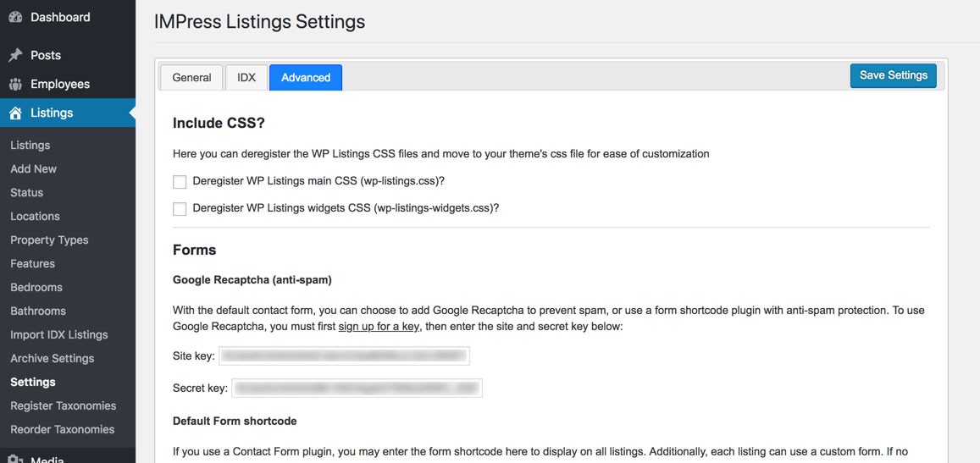Image resolution: width=980 pixels, height=463 pixels.
Task: Open the Status submenu item
Action: 26,192
